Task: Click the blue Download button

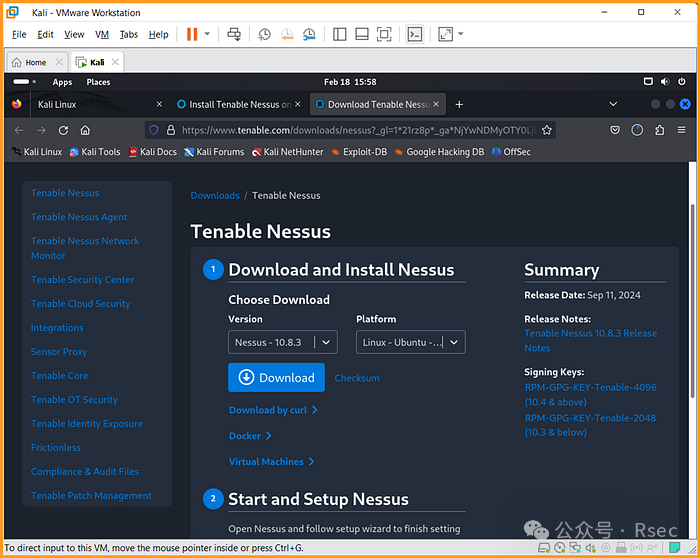Action: click(x=276, y=378)
